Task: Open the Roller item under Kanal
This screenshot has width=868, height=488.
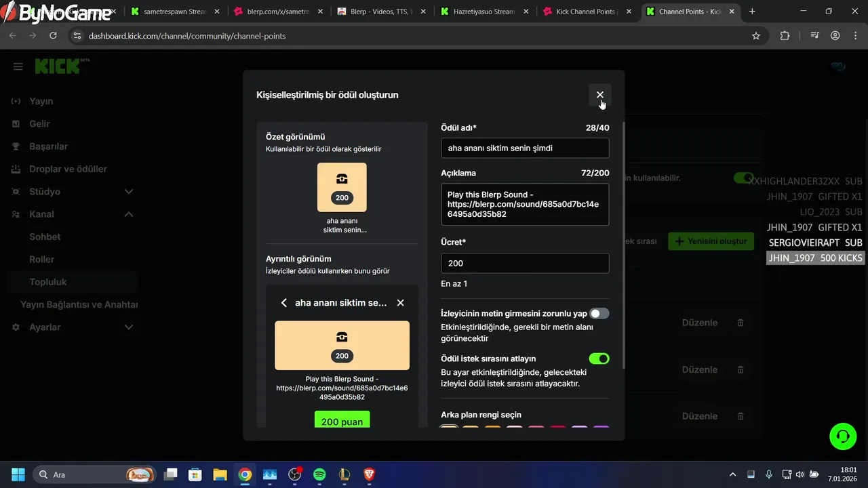Action: pos(42,259)
